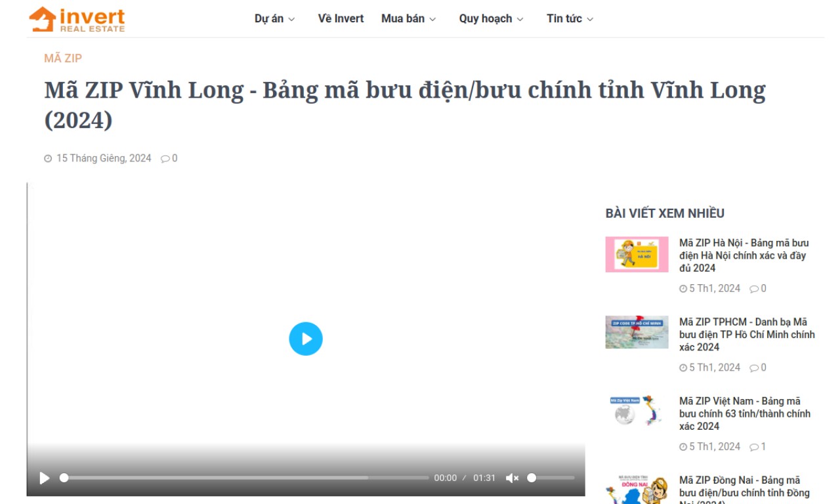Expand the Dự án menu
The width and height of the screenshot is (840, 504).
pyautogui.click(x=274, y=18)
